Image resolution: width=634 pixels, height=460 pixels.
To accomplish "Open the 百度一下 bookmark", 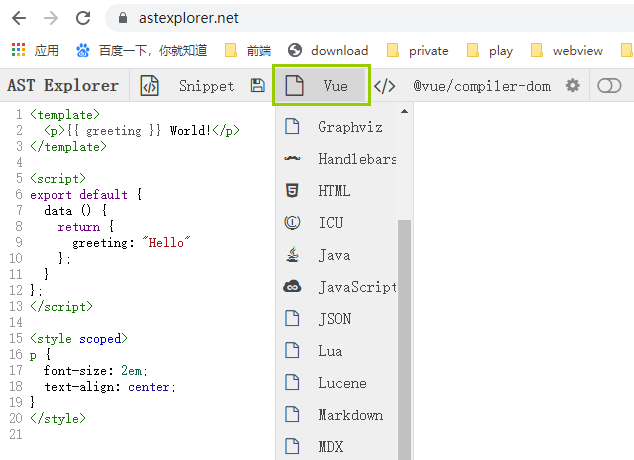I will pos(141,51).
